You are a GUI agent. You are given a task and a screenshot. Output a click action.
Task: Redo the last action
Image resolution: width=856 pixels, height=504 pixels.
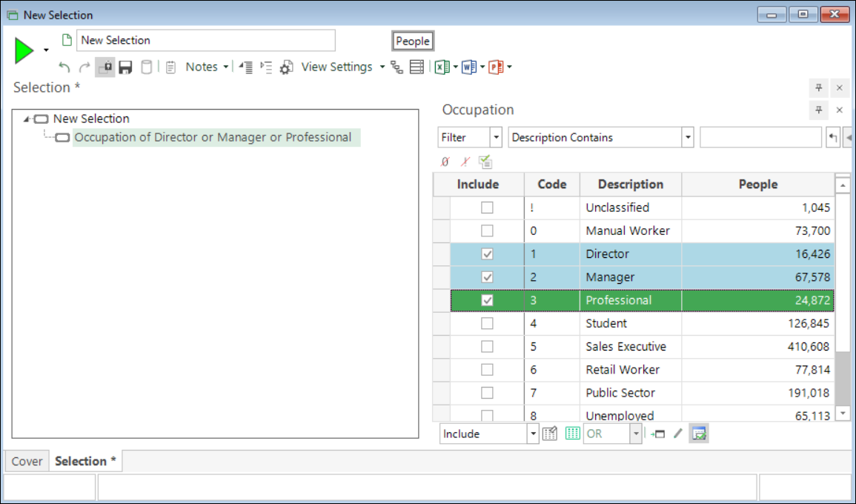pyautogui.click(x=84, y=67)
